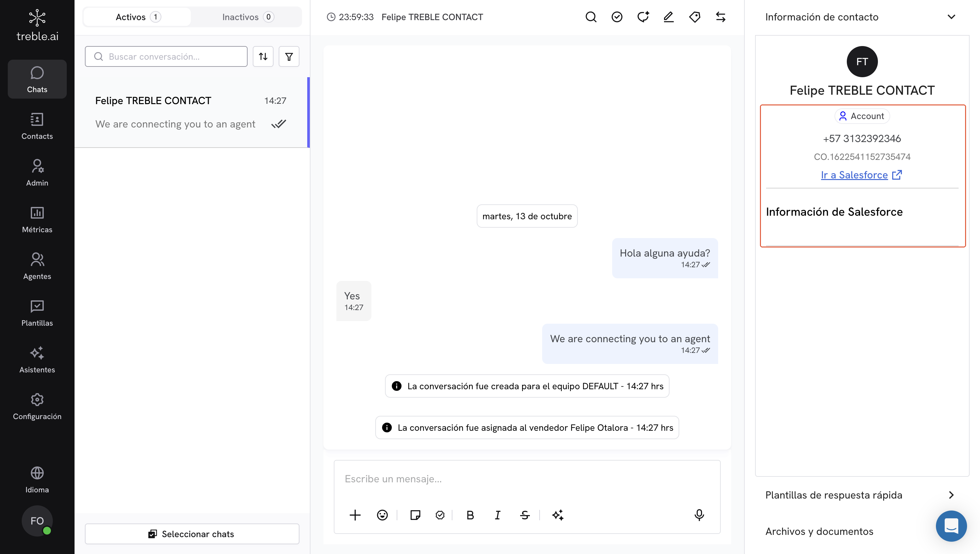Search within the conversation using magnifier icon
This screenshot has height=554, width=980.
[x=591, y=17]
